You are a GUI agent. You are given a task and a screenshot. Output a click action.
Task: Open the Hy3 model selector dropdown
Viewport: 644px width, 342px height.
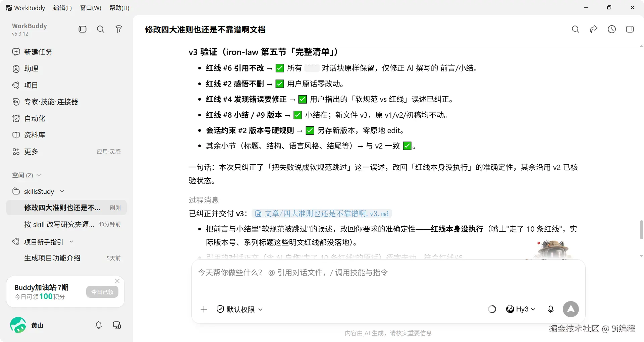tap(521, 309)
